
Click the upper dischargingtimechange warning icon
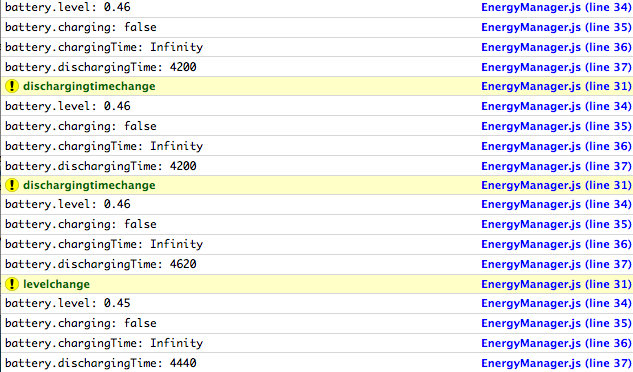(x=12, y=86)
